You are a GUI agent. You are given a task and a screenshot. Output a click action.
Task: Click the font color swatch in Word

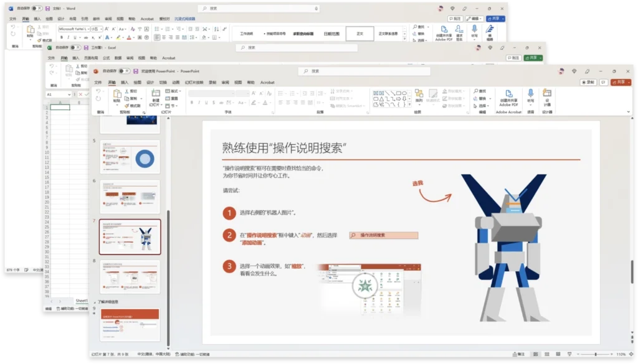click(x=129, y=37)
